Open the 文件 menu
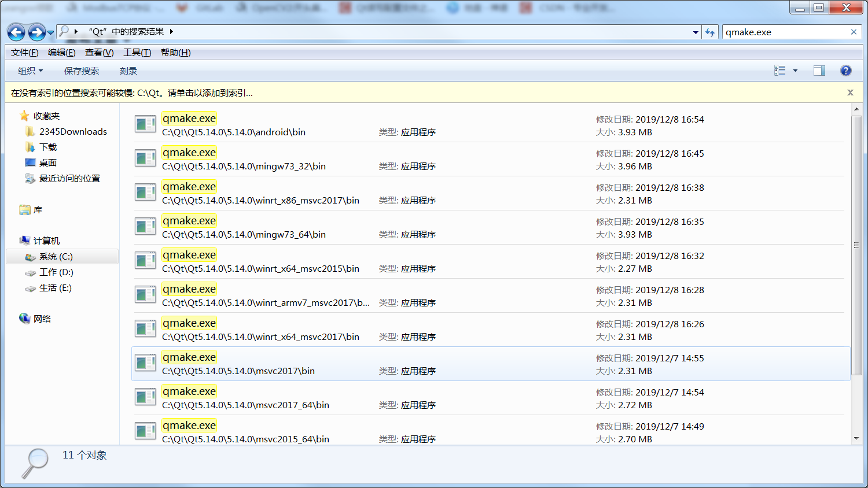Viewport: 868px width, 488px height. [24, 52]
